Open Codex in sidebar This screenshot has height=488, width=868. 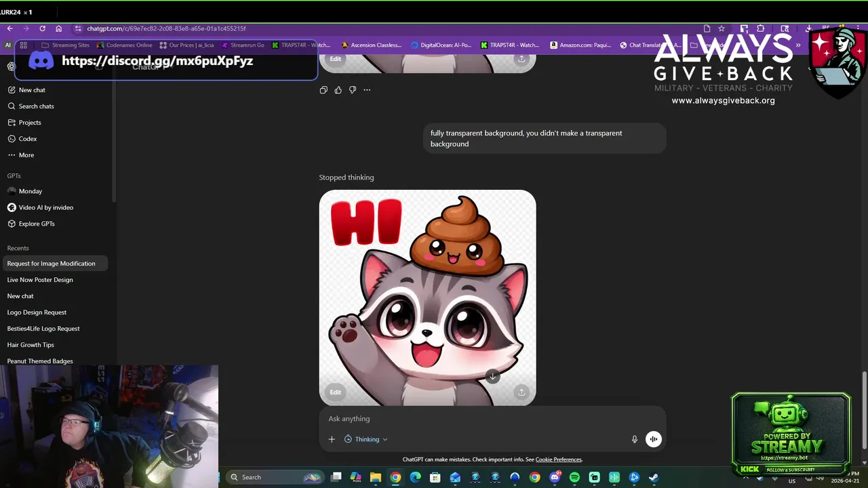pos(54,138)
